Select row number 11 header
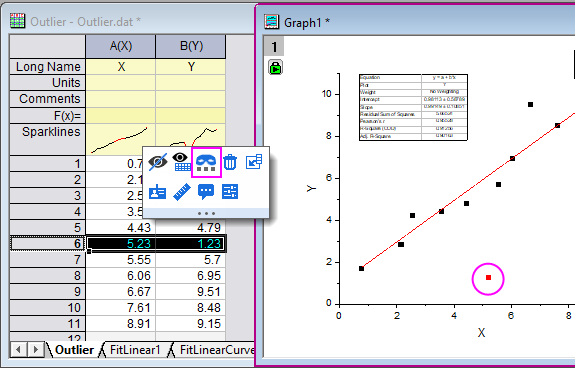Image resolution: width=575 pixels, height=368 pixels. (x=48, y=324)
